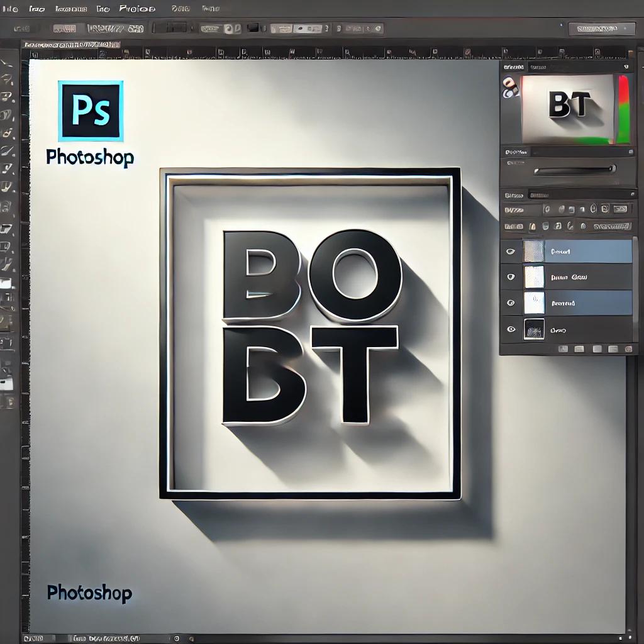
Task: Click the black color swatch in the options bar
Action: tap(253, 28)
